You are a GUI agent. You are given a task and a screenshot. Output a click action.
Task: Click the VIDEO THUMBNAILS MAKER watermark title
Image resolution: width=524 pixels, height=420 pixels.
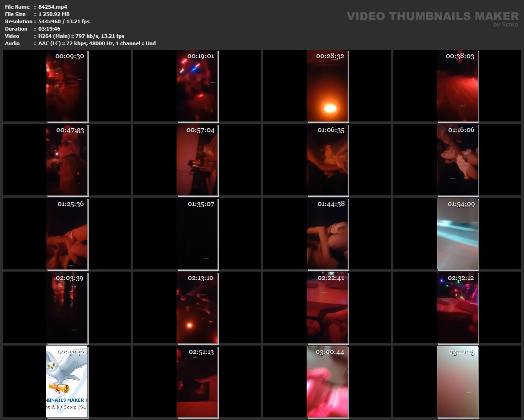click(432, 16)
